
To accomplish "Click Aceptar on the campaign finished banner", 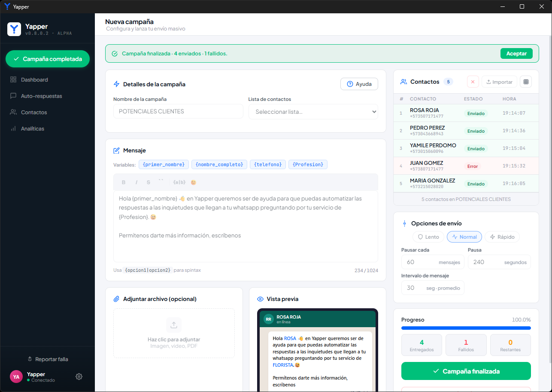I will coord(516,53).
